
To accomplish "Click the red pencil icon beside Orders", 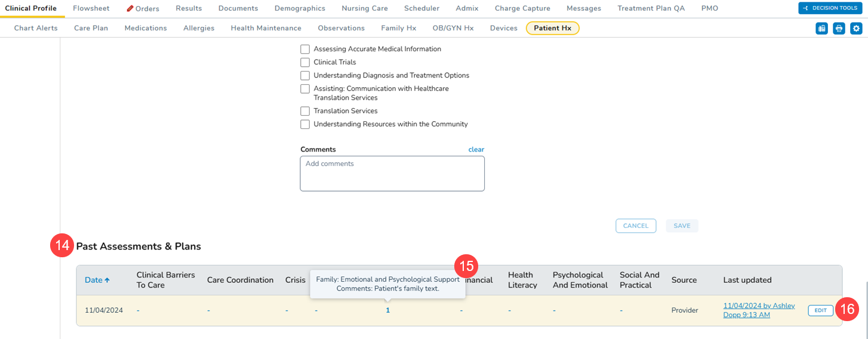I will click(x=130, y=8).
